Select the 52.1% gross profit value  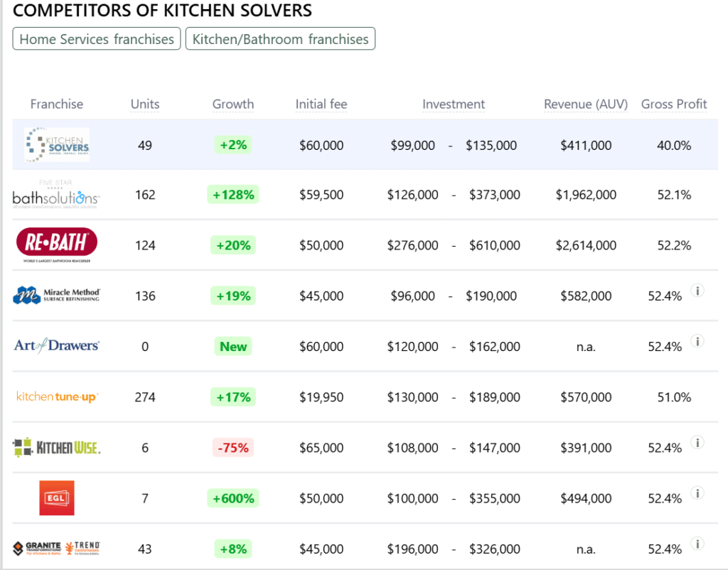click(674, 195)
